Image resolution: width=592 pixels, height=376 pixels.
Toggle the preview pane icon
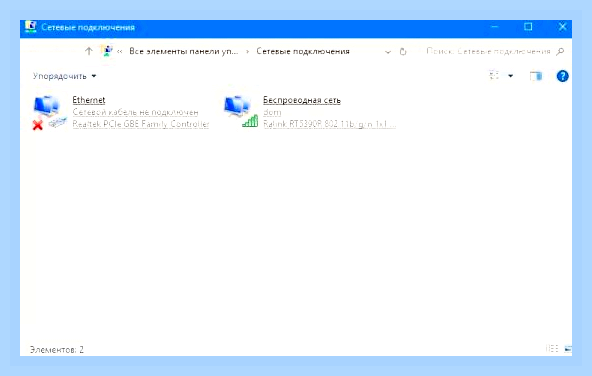click(536, 76)
